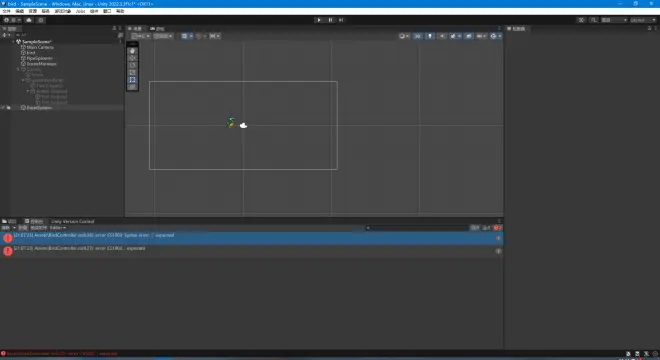This screenshot has width=660, height=360.
Task: Open the cloud services icon in toolbar
Action: [x=29, y=20]
